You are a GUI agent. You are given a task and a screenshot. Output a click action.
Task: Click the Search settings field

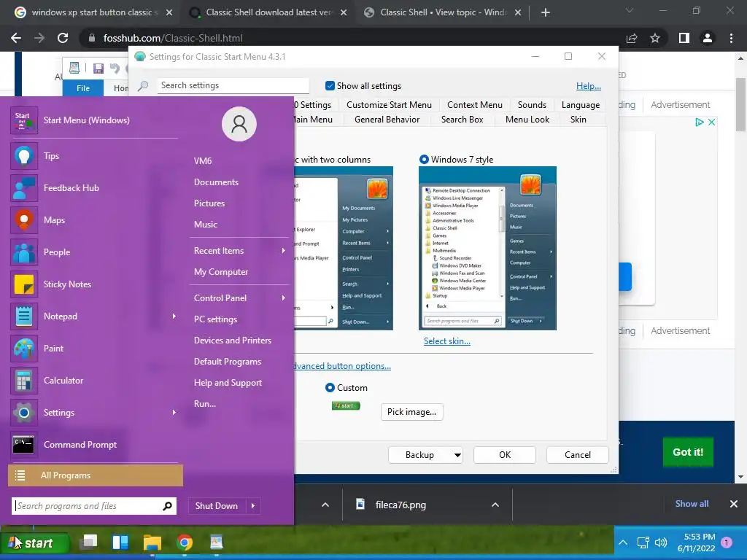pos(233,85)
